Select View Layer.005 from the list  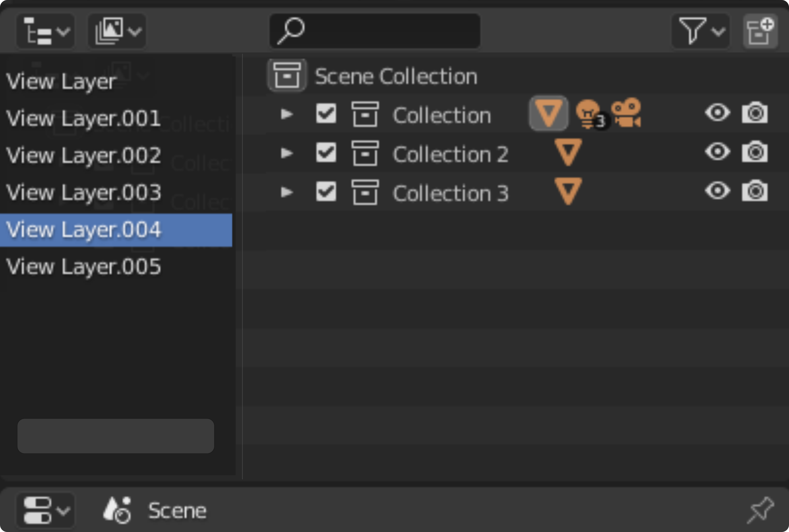coord(116,267)
